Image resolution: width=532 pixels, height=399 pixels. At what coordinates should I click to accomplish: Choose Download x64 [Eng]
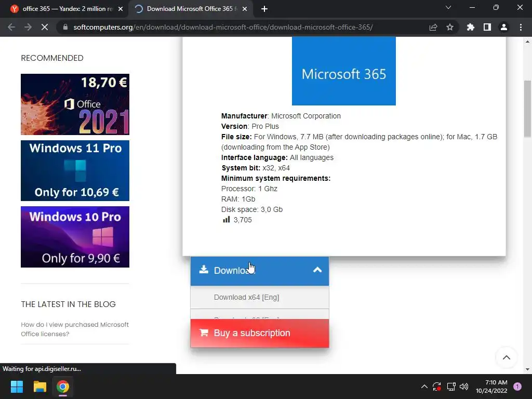pos(260,297)
